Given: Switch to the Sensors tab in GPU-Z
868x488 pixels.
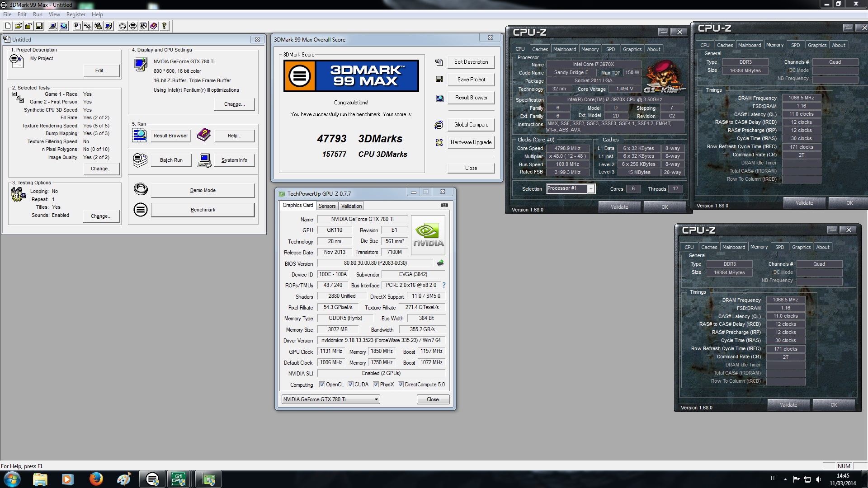Looking at the screenshot, I should [x=327, y=206].
